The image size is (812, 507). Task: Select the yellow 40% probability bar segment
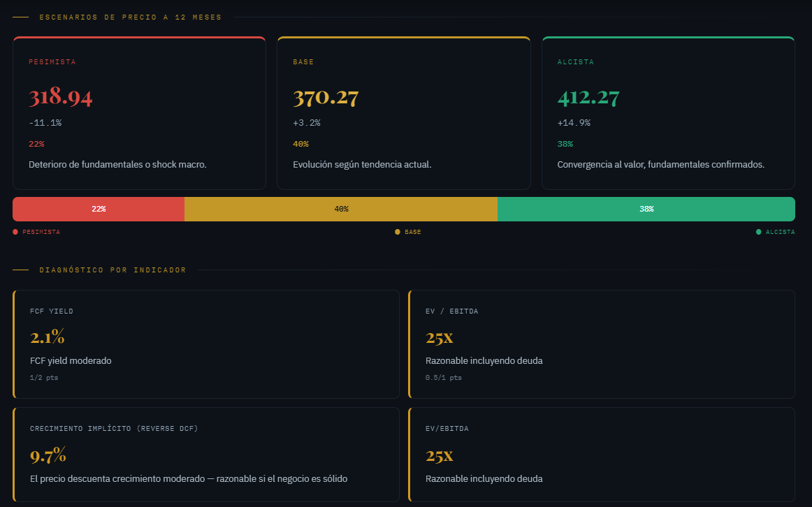coord(341,209)
